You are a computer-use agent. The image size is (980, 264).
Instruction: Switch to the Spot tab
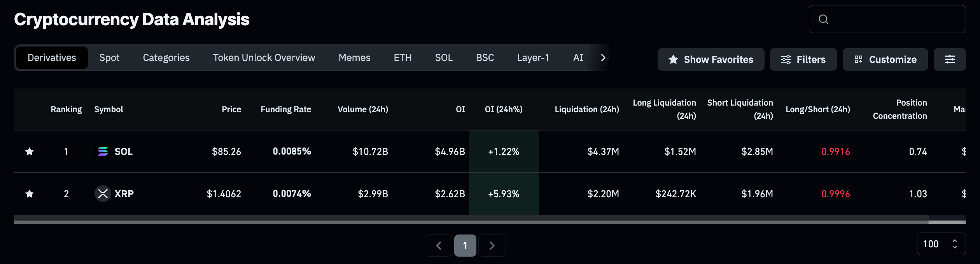pos(109,58)
